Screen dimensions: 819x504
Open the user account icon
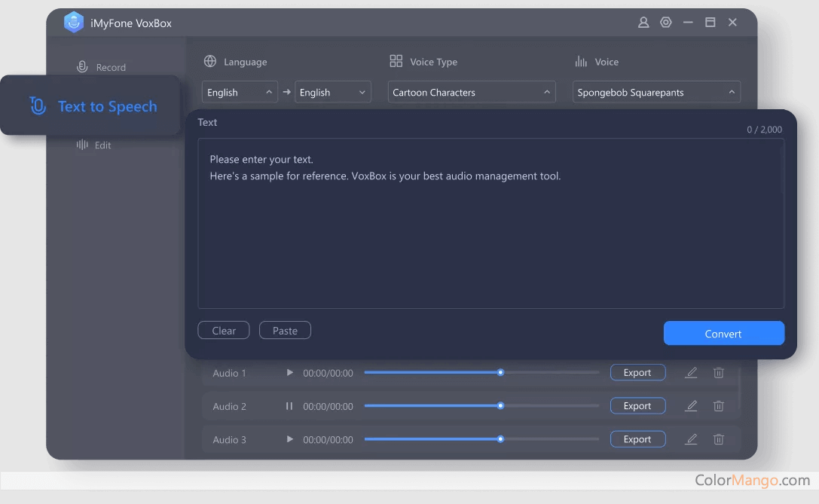pos(643,23)
